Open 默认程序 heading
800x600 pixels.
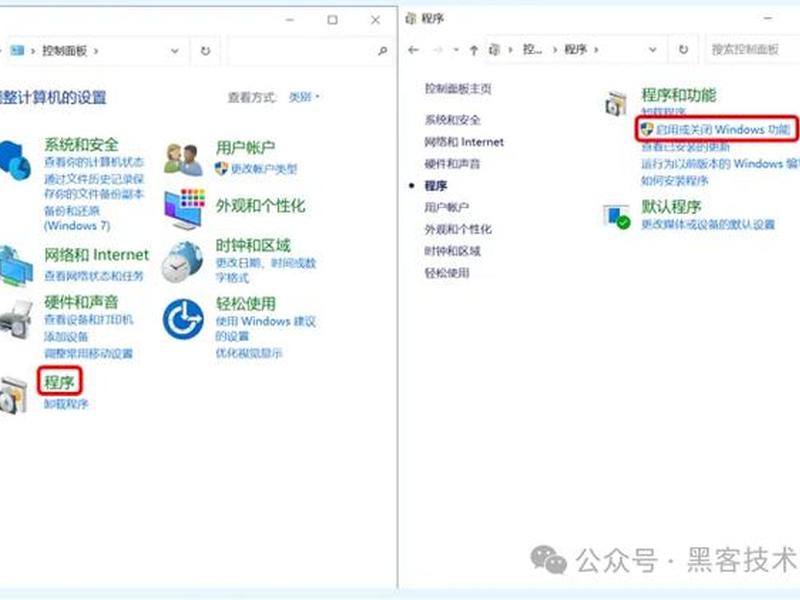click(x=671, y=207)
